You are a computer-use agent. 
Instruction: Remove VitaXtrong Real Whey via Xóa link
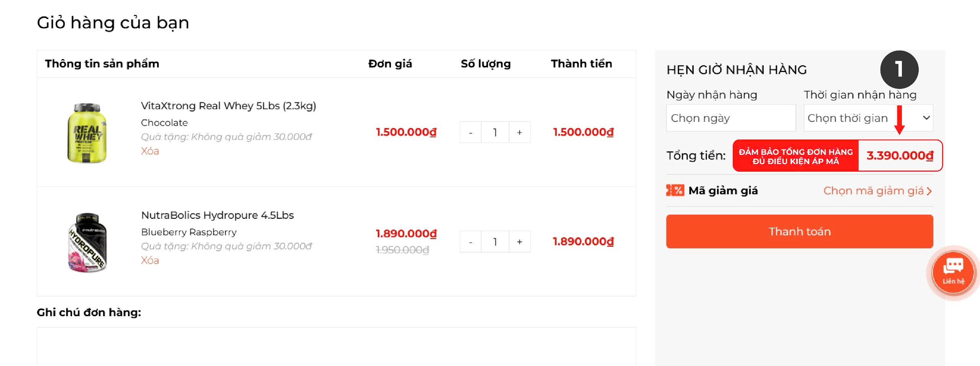150,151
